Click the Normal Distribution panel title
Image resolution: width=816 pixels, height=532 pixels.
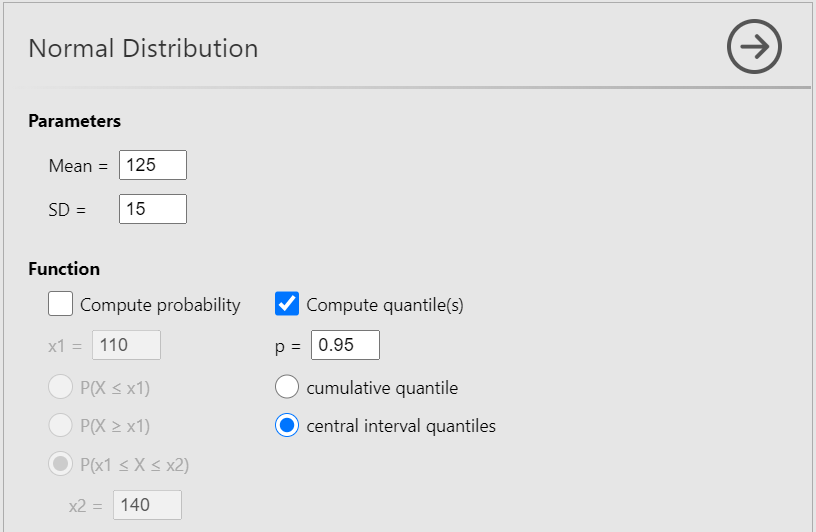pos(143,48)
